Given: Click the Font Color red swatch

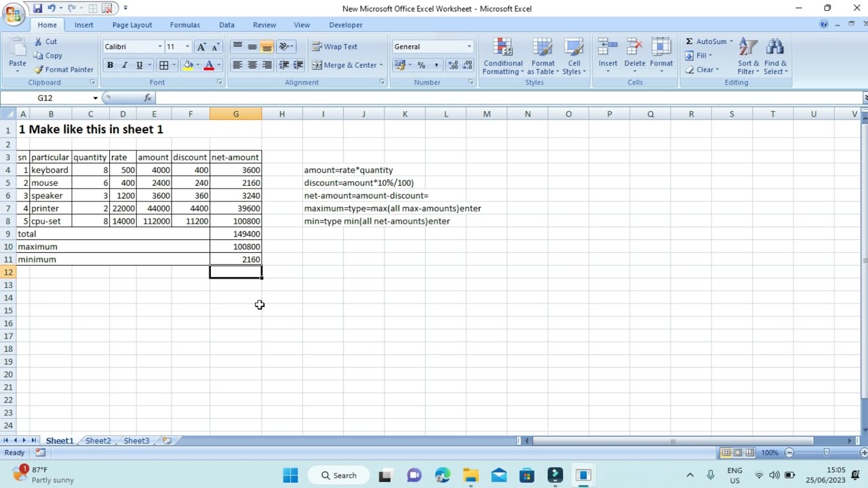Looking at the screenshot, I should [x=209, y=65].
